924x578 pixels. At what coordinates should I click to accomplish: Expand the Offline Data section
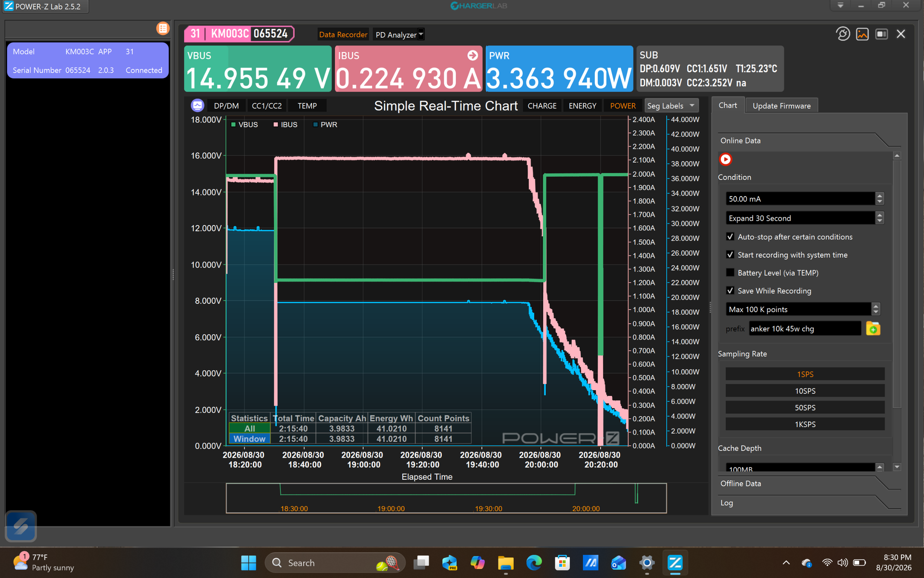coord(808,483)
